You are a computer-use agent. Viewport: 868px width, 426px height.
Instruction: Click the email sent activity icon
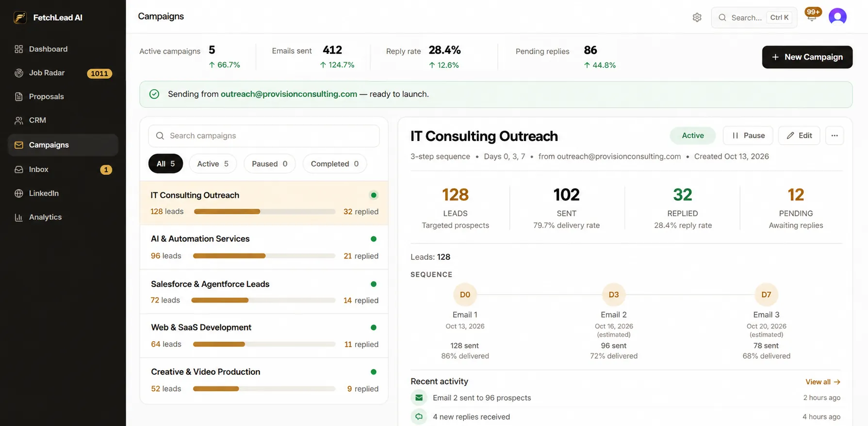point(419,398)
